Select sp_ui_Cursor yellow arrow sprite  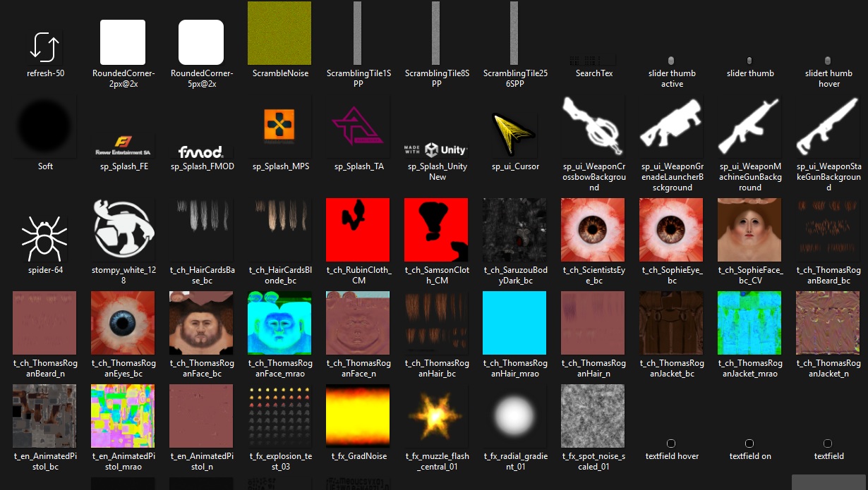514,132
